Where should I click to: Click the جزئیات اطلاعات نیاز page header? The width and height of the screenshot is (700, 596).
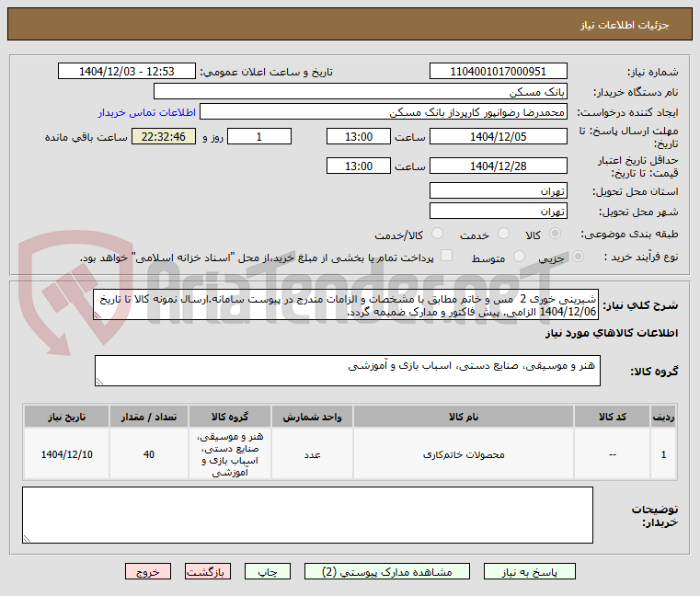coord(625,25)
